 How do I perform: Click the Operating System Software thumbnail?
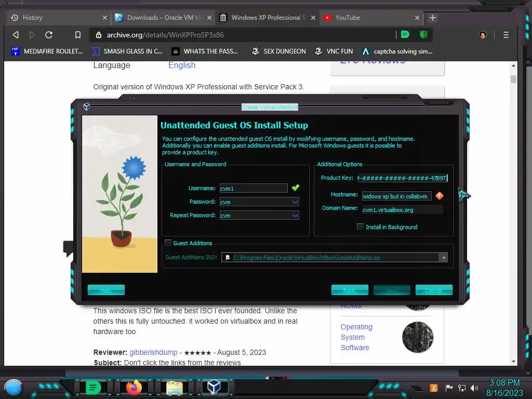click(x=418, y=337)
